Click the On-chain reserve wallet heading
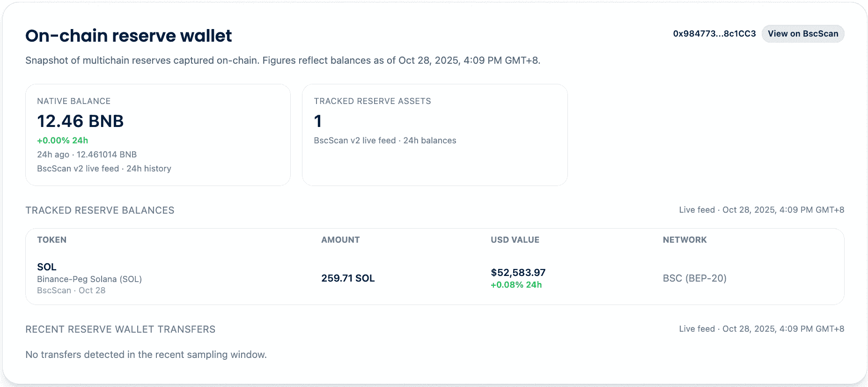The width and height of the screenshot is (868, 387). coord(128,36)
